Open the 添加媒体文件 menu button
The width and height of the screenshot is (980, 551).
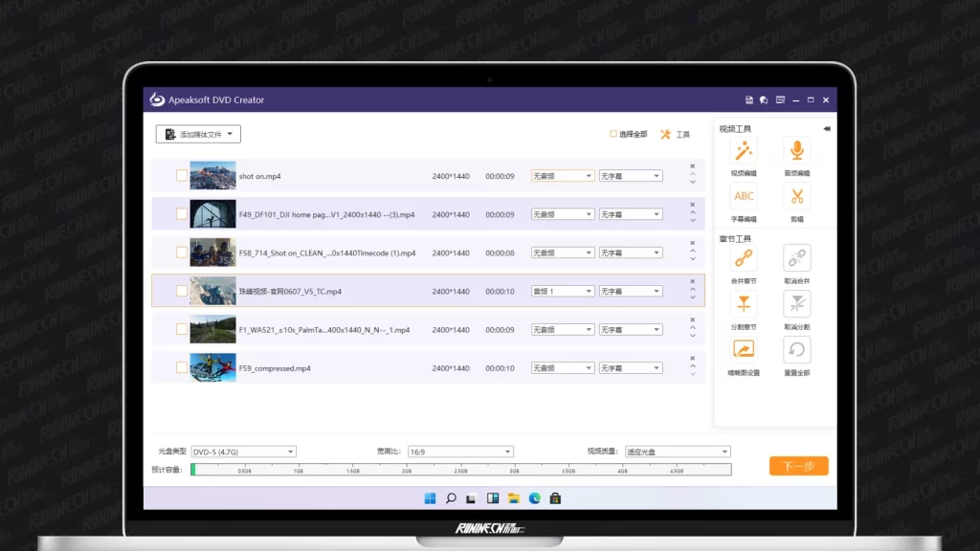click(198, 135)
